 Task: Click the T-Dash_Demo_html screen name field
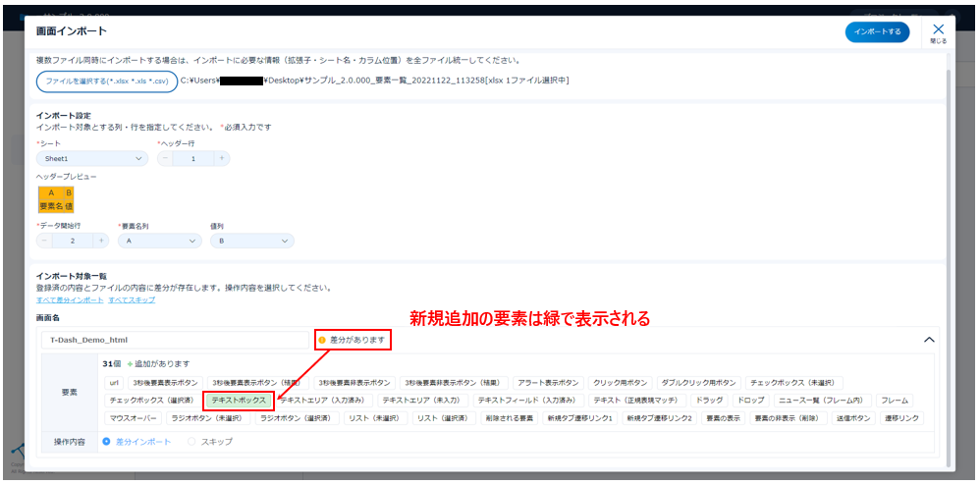[175, 340]
